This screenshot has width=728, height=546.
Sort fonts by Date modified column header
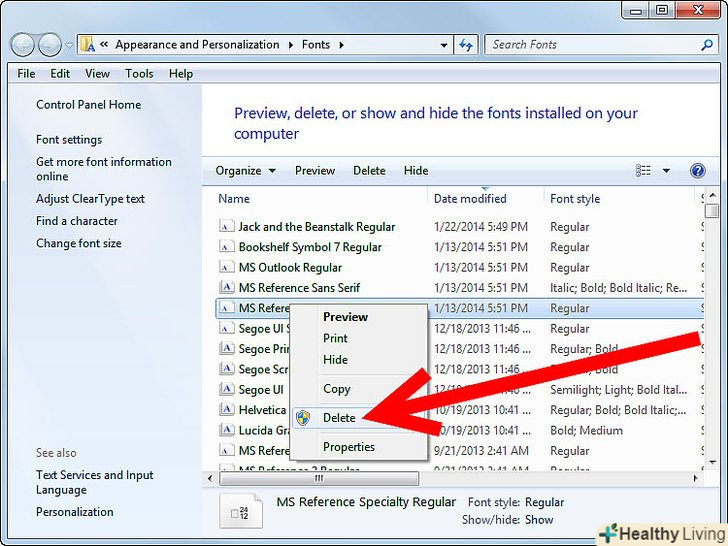(x=470, y=199)
